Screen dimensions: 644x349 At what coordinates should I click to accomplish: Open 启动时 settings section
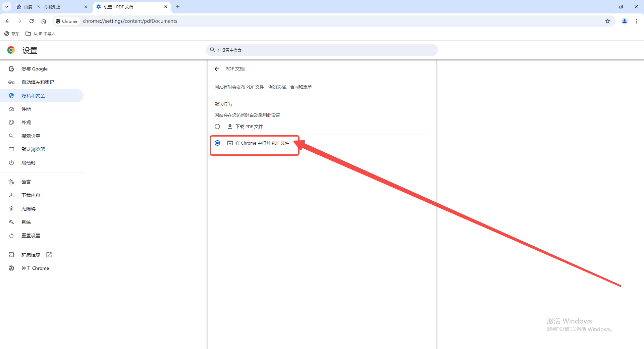point(42,163)
